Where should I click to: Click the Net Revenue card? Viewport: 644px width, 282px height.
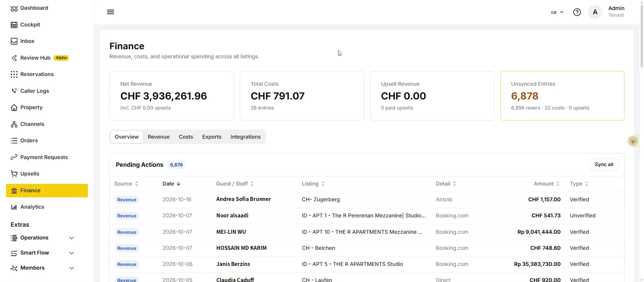[x=171, y=96]
